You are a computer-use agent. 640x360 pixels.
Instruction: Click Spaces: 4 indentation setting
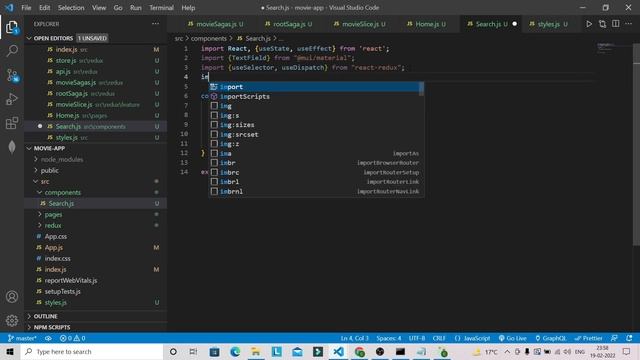coord(389,338)
